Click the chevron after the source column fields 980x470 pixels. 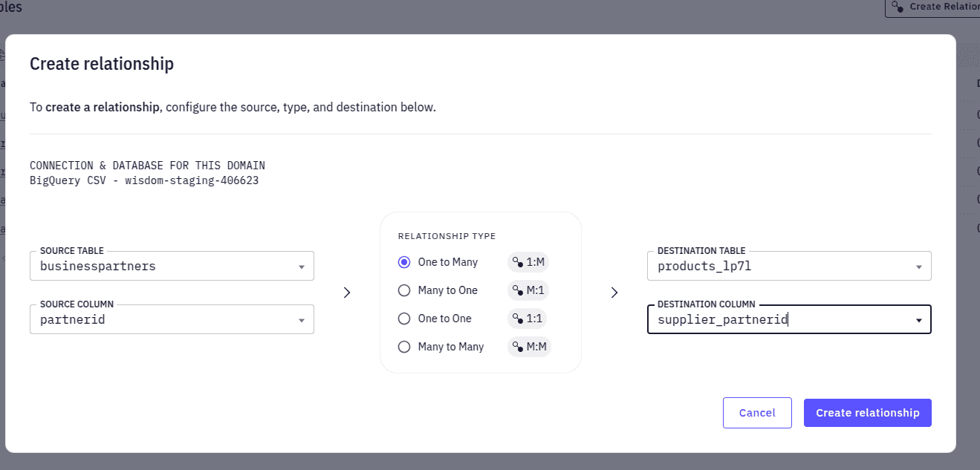tap(346, 293)
